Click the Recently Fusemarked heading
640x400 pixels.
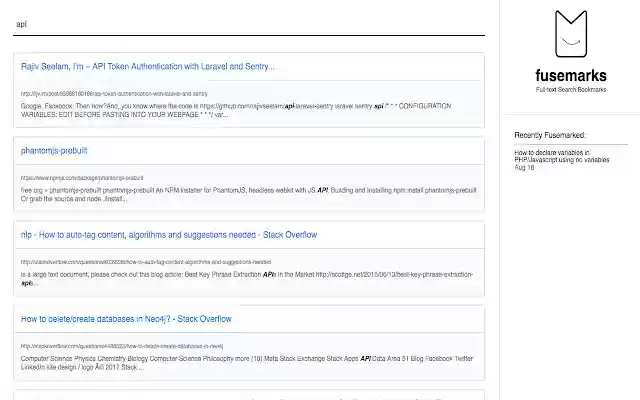(x=550, y=135)
